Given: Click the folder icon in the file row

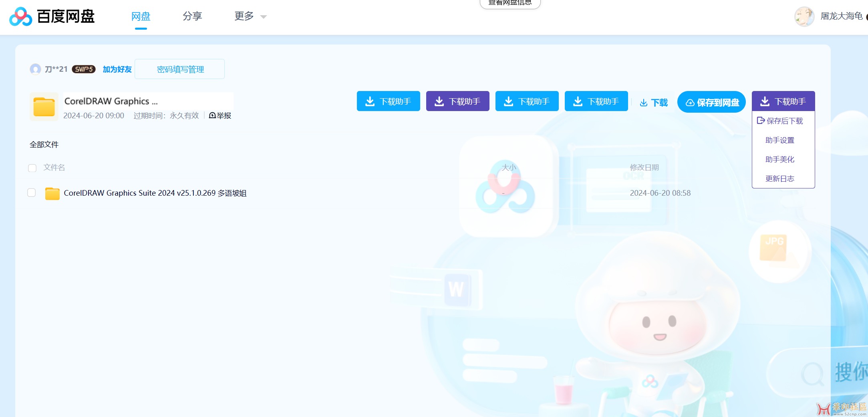Looking at the screenshot, I should 52,193.
